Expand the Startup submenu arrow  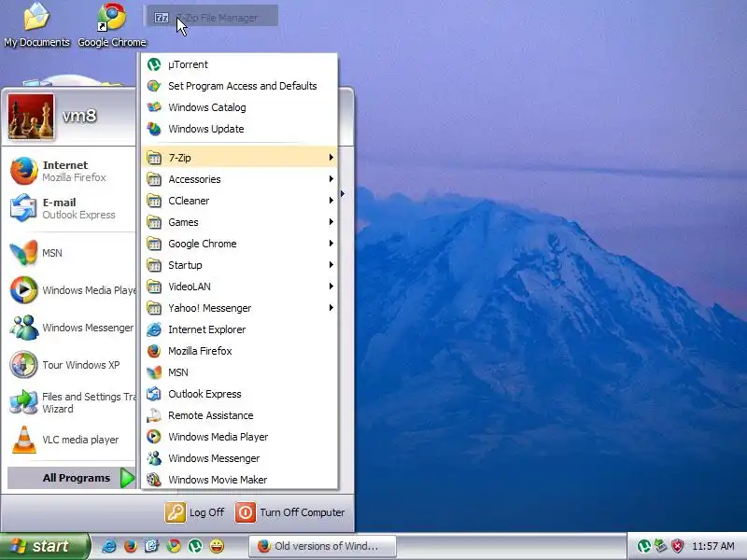[331, 265]
